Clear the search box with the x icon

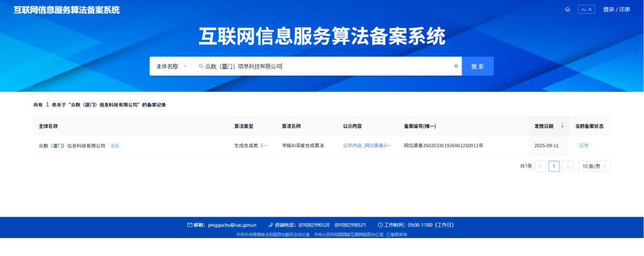456,66
